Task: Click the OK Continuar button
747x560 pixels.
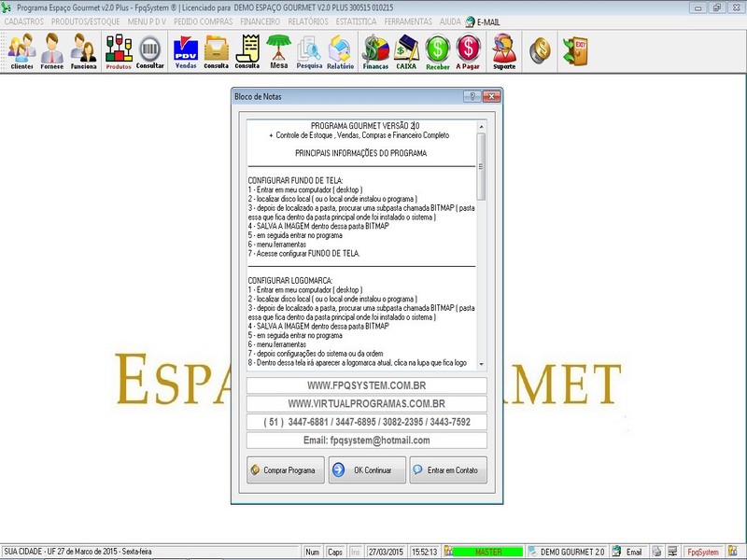Action: [367, 470]
